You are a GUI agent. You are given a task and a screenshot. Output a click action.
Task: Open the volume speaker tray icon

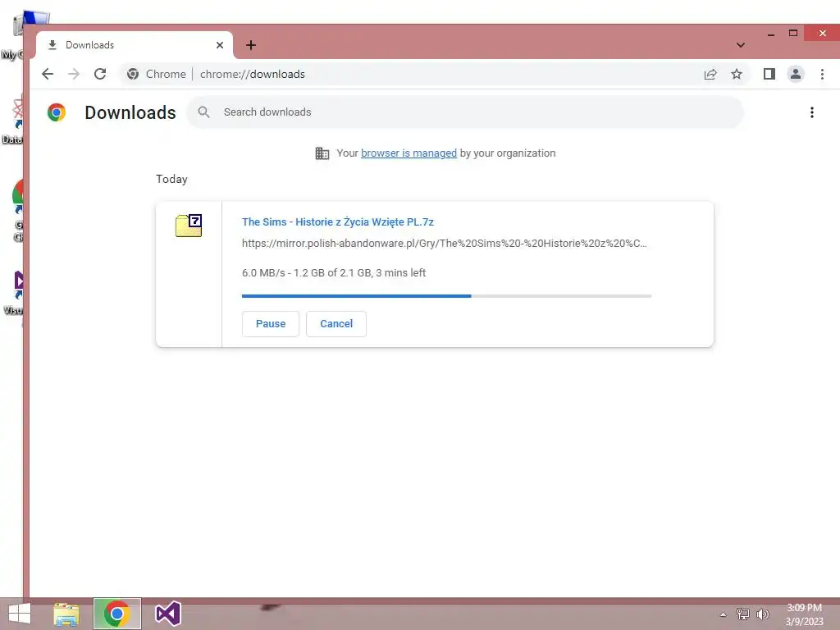763,614
